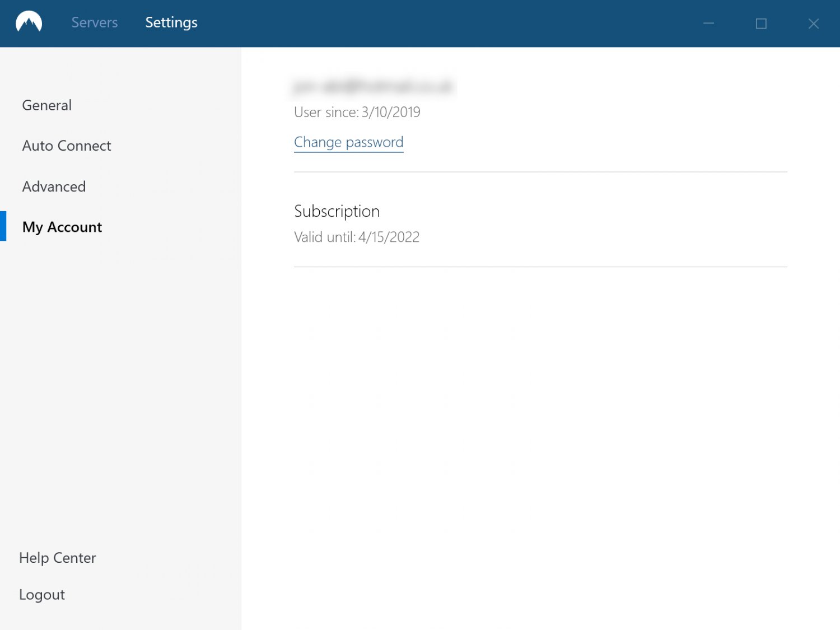Open the Advanced settings section

tap(54, 186)
